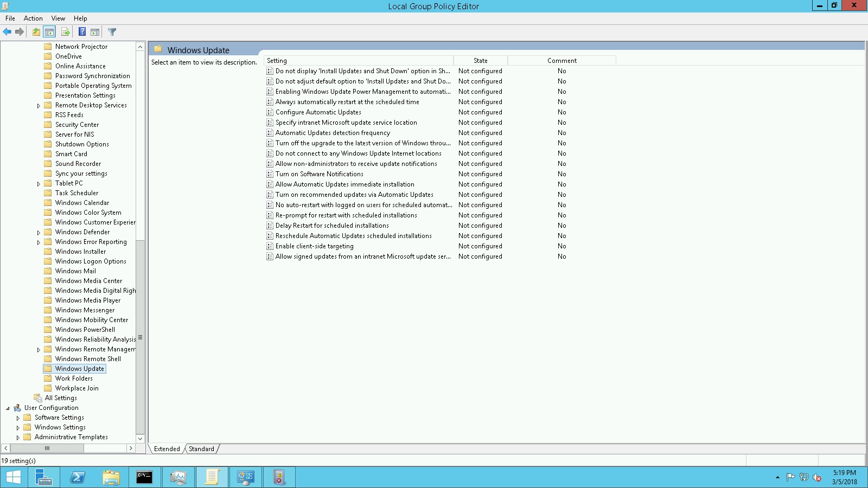Open the View menu
The image size is (868, 488).
[58, 18]
